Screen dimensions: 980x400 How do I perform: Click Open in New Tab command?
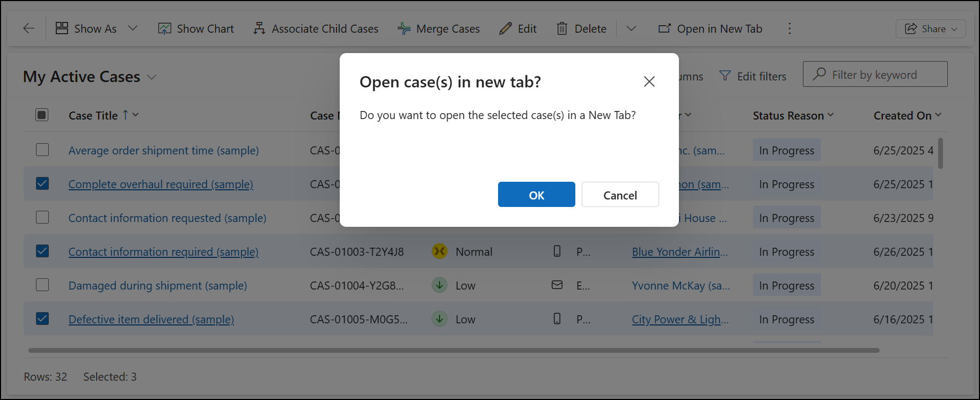pos(710,28)
